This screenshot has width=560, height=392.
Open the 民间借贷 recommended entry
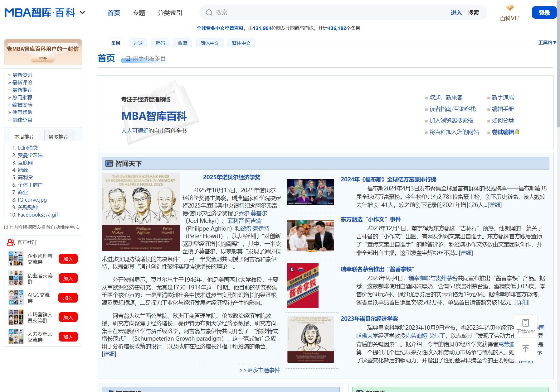tap(28, 148)
